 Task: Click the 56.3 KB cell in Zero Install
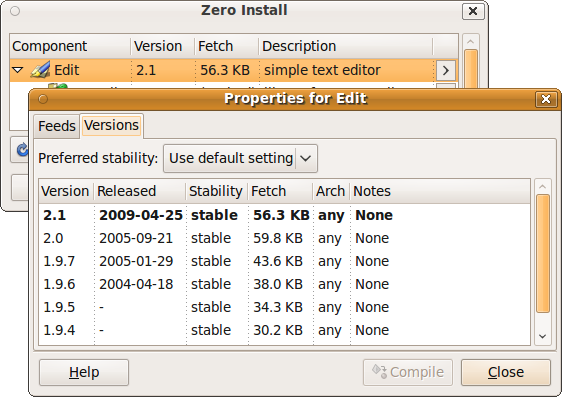[225, 70]
